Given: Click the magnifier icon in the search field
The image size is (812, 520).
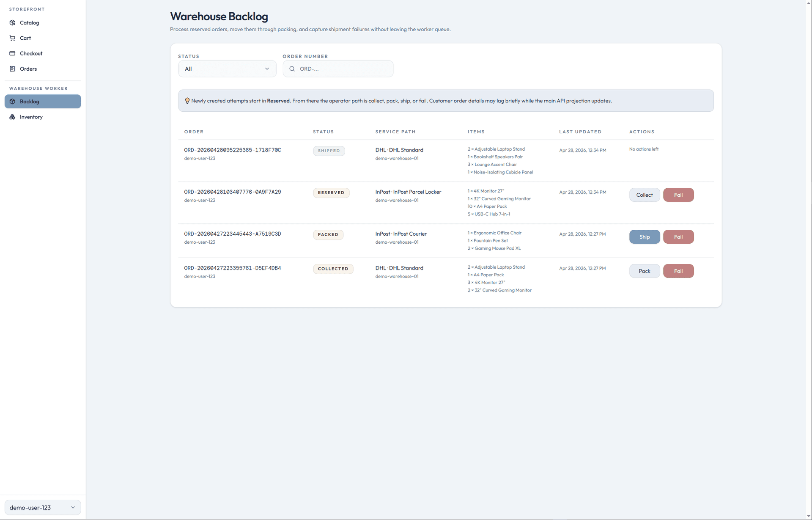Looking at the screenshot, I should coord(292,69).
